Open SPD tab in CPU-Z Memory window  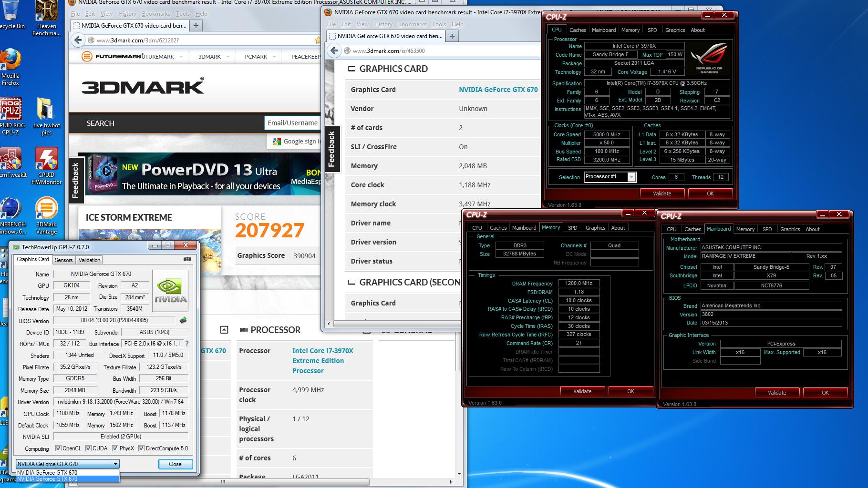coord(572,228)
